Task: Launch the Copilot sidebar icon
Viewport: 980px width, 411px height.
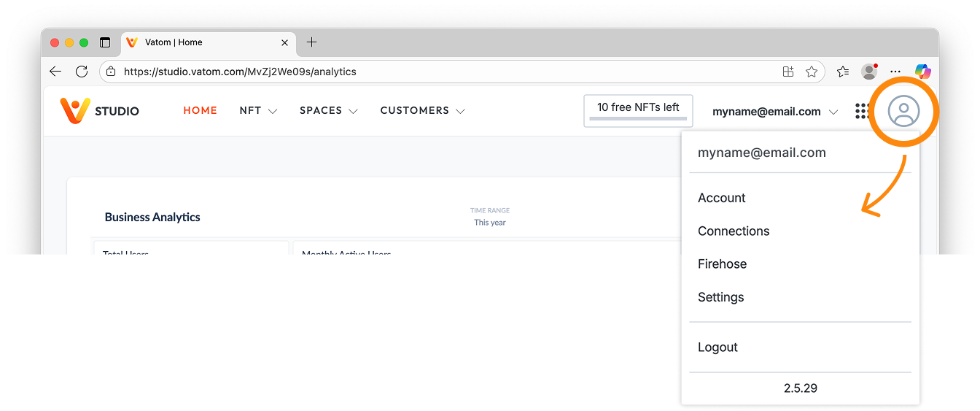Action: pos(923,71)
